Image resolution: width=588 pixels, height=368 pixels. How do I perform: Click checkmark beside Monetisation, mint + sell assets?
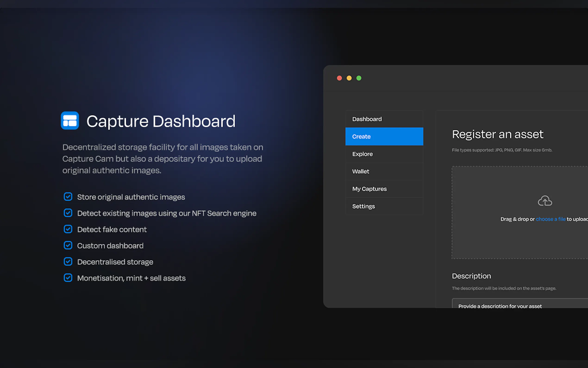click(x=68, y=278)
